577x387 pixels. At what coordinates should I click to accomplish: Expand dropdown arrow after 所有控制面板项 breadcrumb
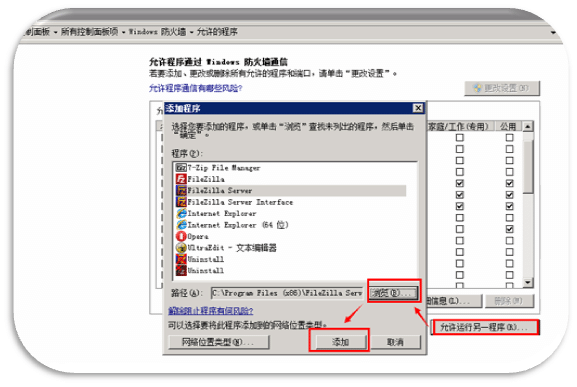123,32
